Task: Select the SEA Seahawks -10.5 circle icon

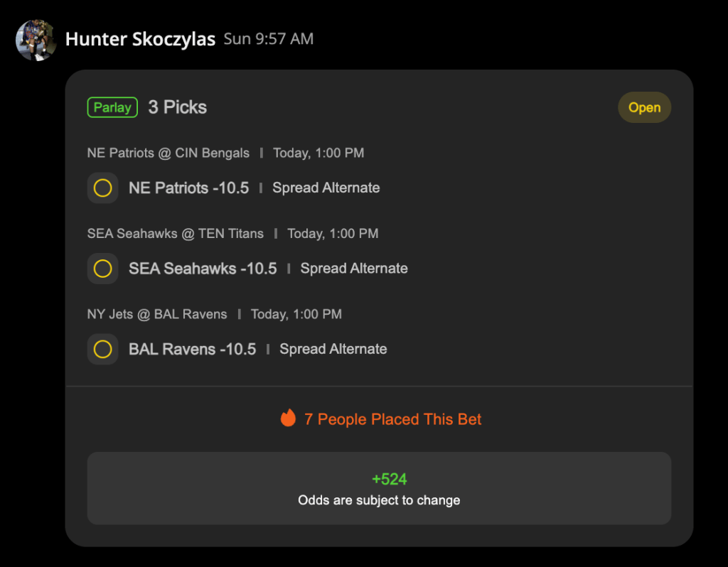Action: point(103,269)
